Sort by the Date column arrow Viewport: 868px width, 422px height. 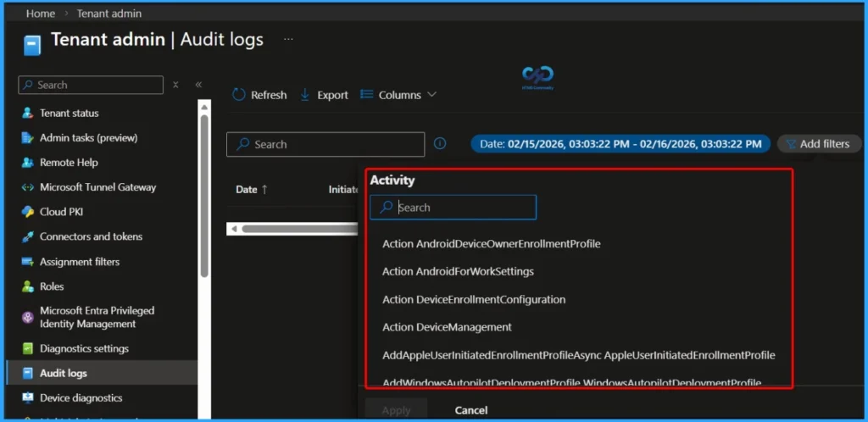click(264, 189)
